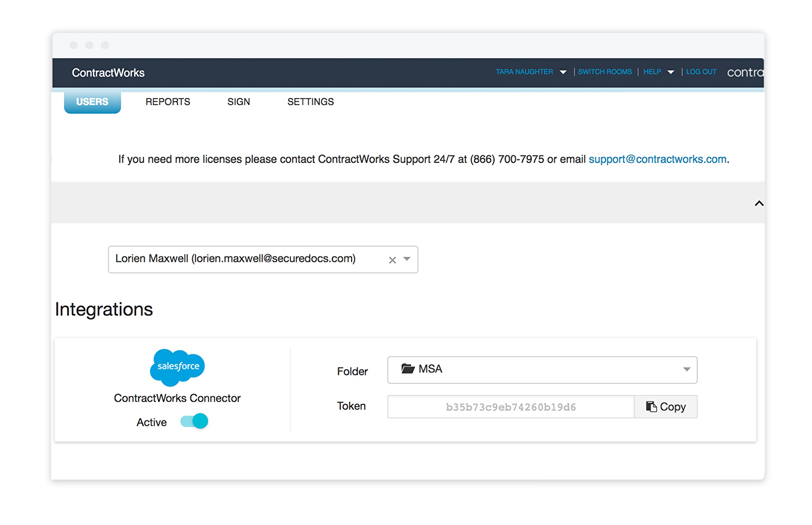Toggle the Active connector switch off
The image size is (812, 525).
click(194, 421)
